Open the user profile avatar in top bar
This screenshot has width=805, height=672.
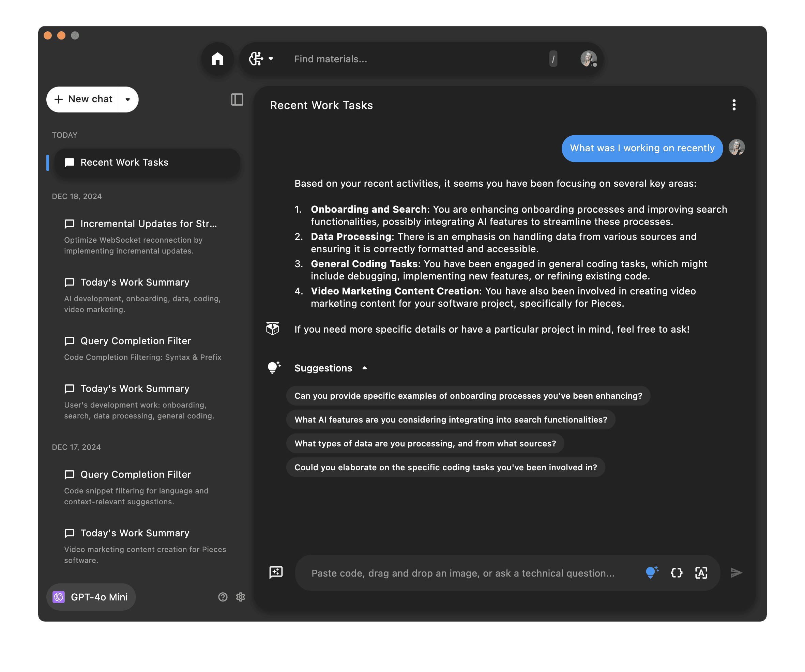point(588,59)
